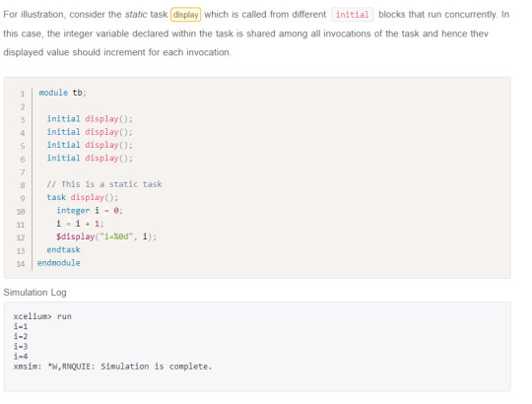Click the comment '// This is a static task'

104,184
